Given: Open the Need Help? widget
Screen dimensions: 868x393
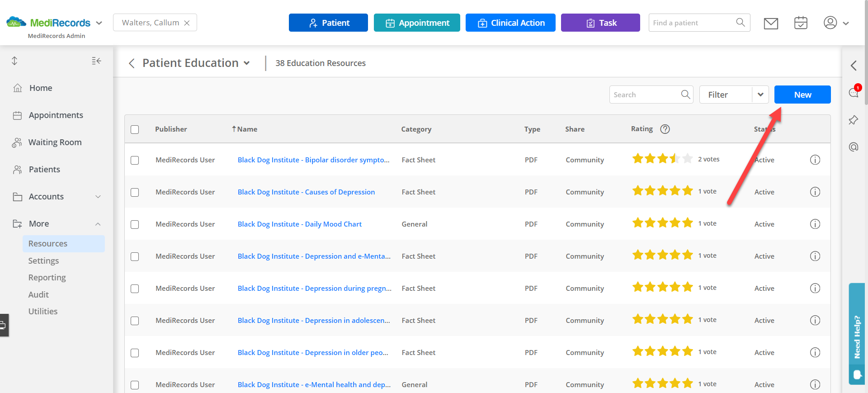Looking at the screenshot, I should click(x=857, y=334).
